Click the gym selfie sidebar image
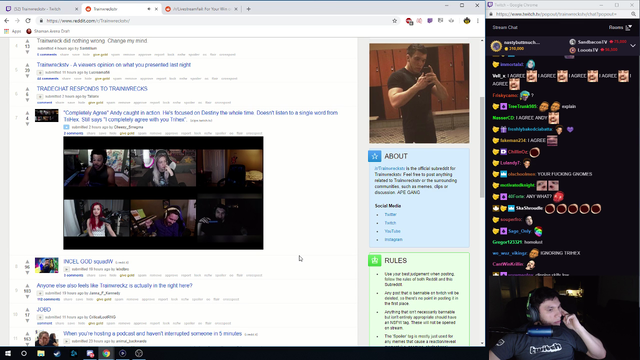The height and width of the screenshot is (360, 640). (419, 93)
